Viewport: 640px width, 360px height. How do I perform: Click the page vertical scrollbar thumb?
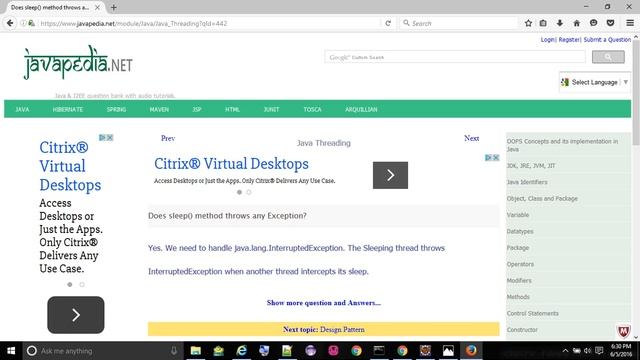point(636,93)
